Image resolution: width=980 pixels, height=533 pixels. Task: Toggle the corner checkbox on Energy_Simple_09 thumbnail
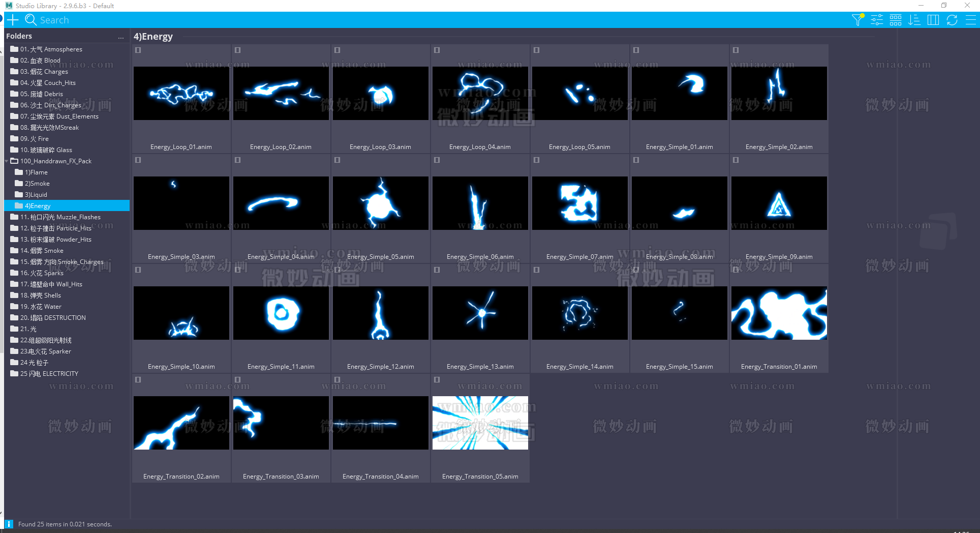coord(736,160)
